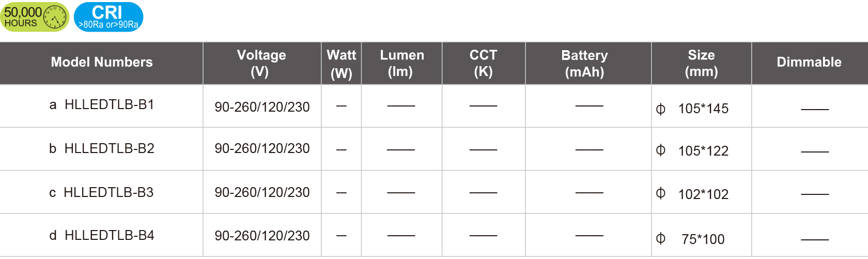Select the Voltage (V) column header
This screenshot has height=259, width=868.
pos(261,63)
